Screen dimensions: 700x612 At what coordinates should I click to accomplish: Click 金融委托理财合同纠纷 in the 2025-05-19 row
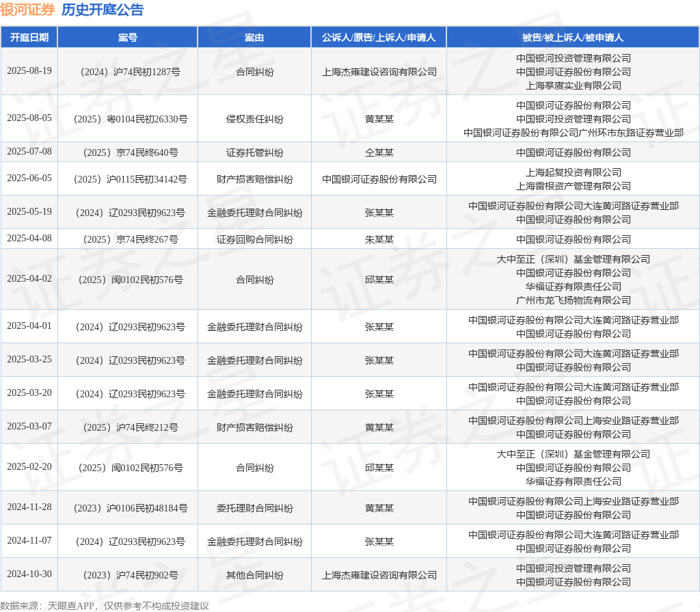[x=254, y=213]
